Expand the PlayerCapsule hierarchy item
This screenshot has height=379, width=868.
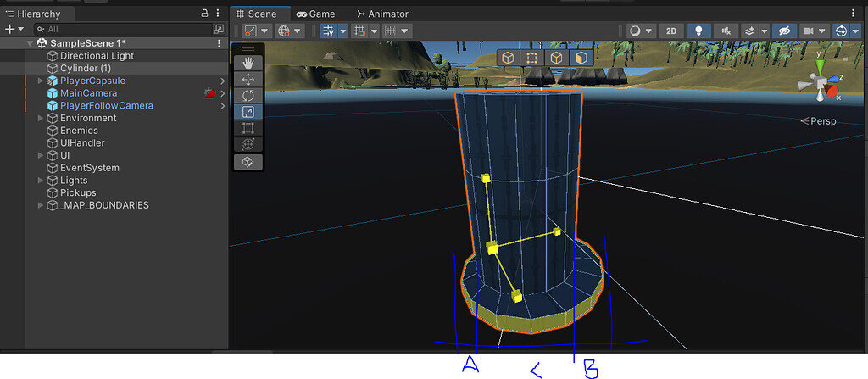pos(41,81)
